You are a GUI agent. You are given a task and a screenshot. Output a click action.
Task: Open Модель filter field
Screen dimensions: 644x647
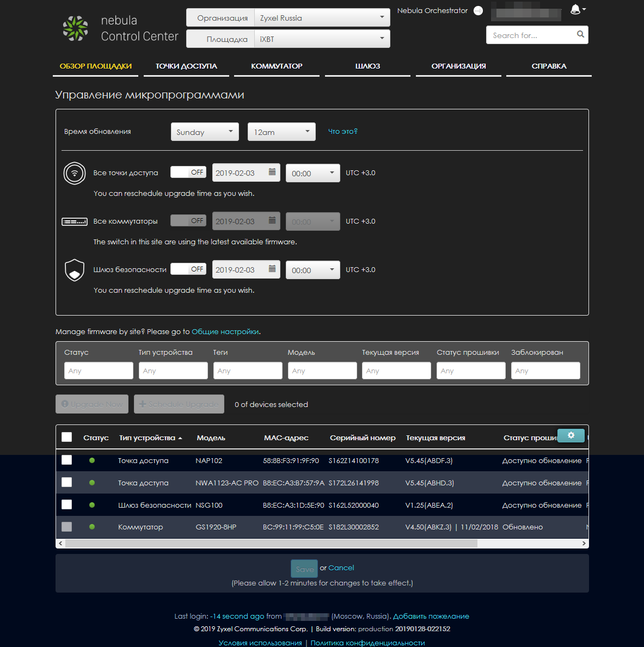point(322,371)
